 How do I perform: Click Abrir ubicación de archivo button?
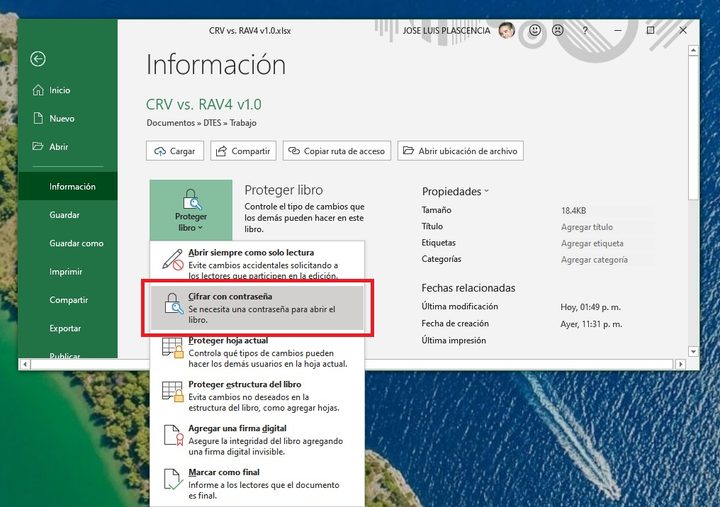(461, 151)
